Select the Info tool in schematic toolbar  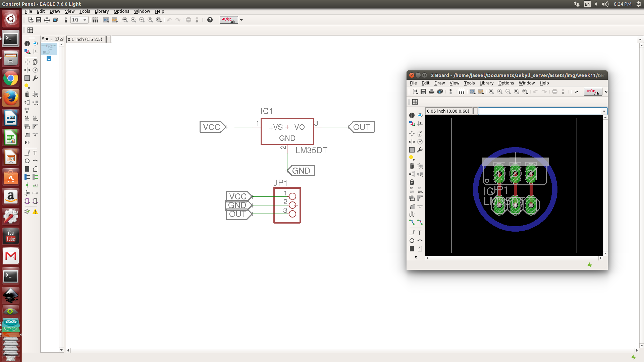(27, 44)
